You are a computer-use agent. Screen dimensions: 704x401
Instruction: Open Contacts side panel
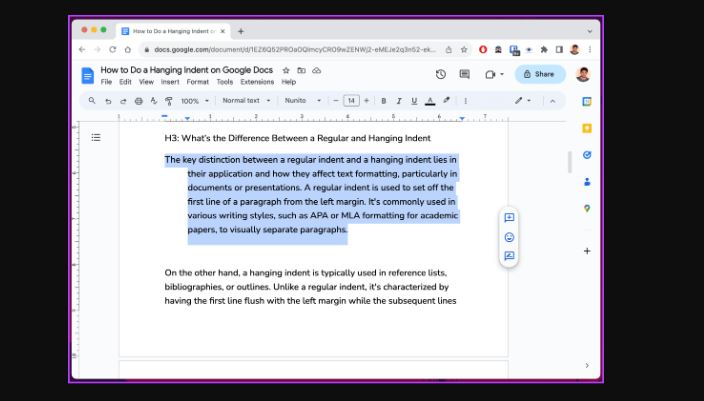point(587,182)
